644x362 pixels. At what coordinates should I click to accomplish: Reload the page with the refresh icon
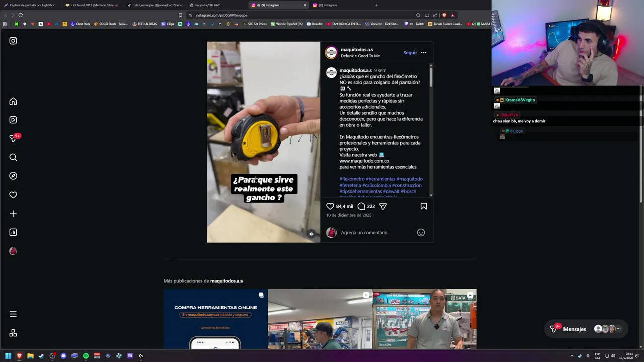(x=21, y=15)
